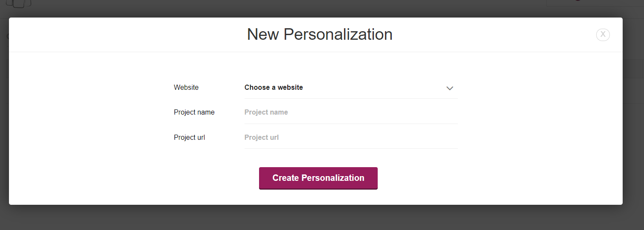The image size is (644, 230).
Task: Click the Project url field label
Action: click(189, 138)
